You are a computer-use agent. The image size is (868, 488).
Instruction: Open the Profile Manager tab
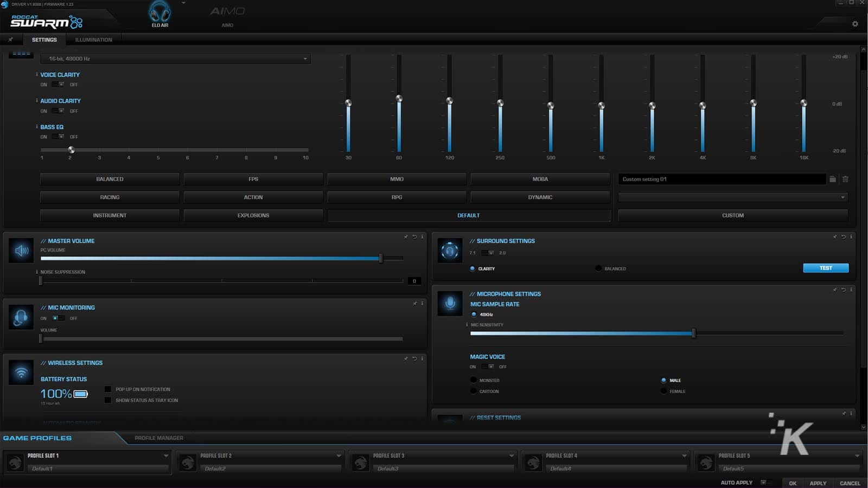[x=158, y=438]
